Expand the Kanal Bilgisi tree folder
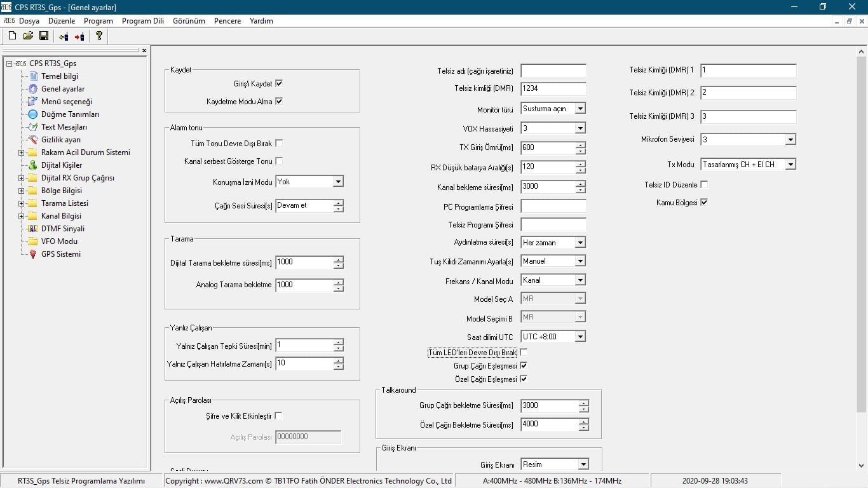Viewport: 868px width, 488px height. (21, 216)
